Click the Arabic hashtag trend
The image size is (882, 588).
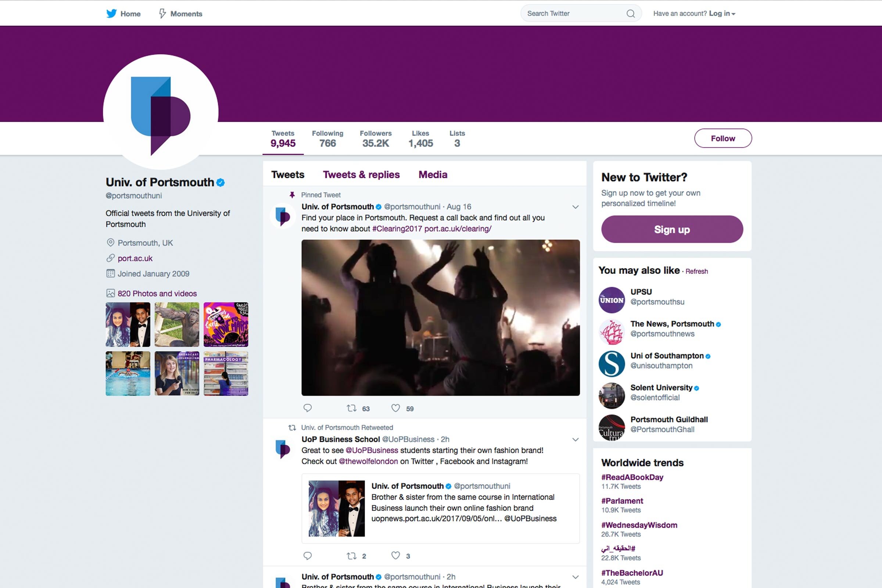click(x=618, y=548)
